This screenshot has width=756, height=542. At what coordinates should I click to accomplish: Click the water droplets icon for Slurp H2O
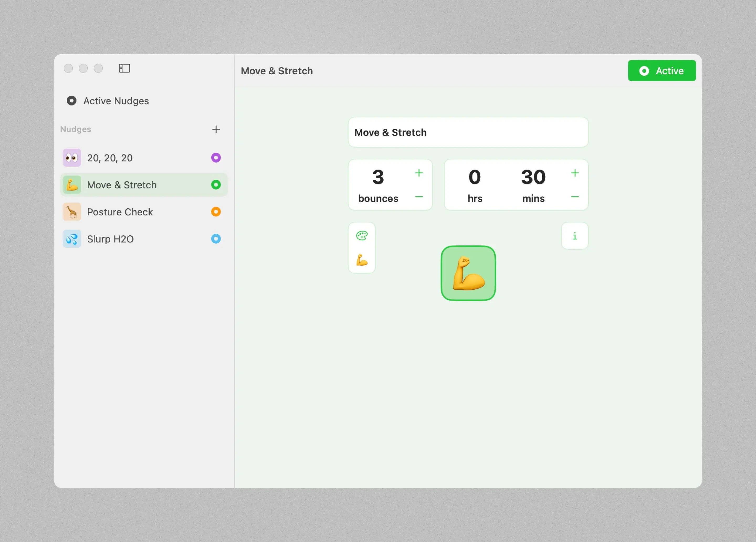point(72,239)
